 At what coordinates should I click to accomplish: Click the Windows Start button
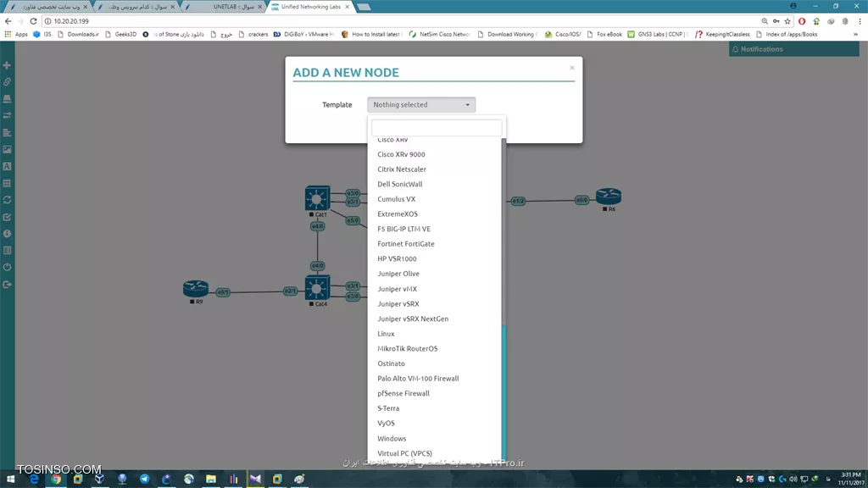pos(11,479)
